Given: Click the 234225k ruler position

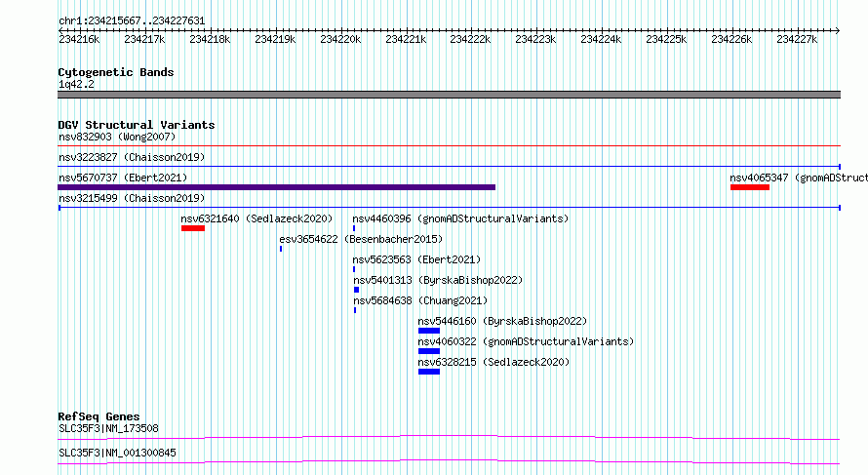Looking at the screenshot, I should [666, 39].
